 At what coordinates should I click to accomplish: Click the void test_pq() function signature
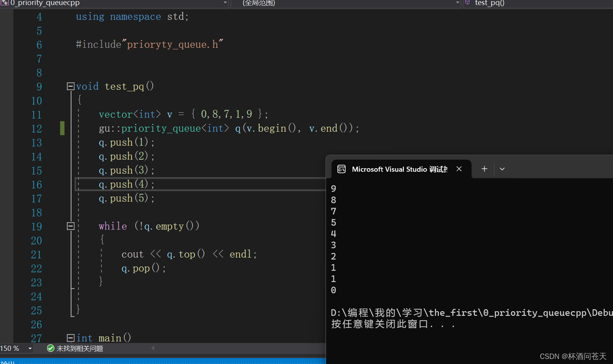(115, 86)
